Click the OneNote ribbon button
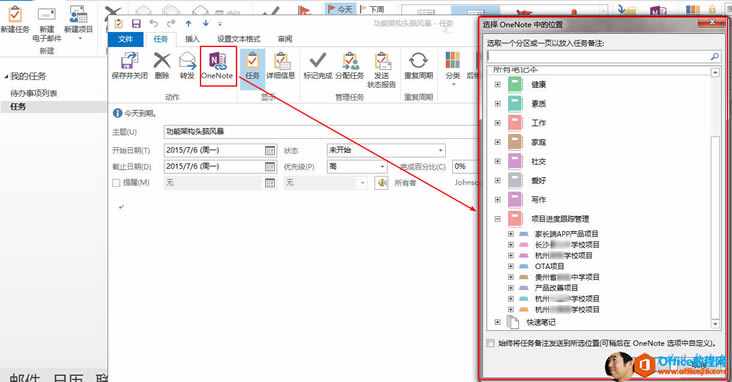Viewport: 732px width, 382px height. (x=218, y=66)
